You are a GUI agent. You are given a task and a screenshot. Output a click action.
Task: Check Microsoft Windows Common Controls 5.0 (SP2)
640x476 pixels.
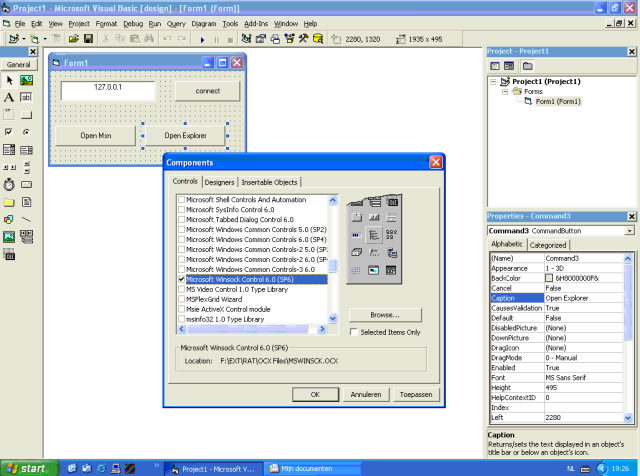182,229
